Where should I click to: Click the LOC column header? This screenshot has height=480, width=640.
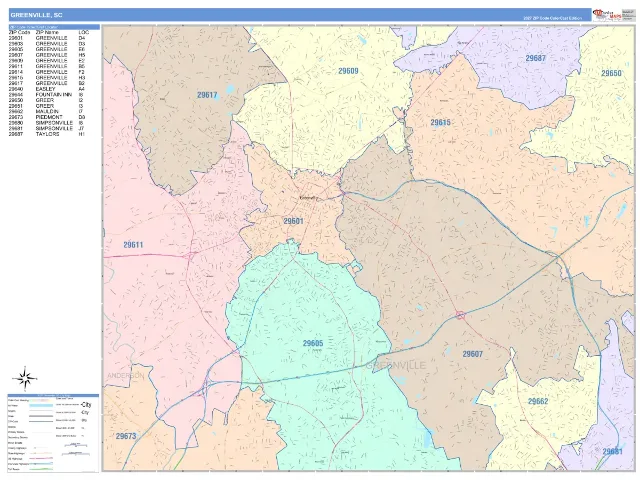83,32
